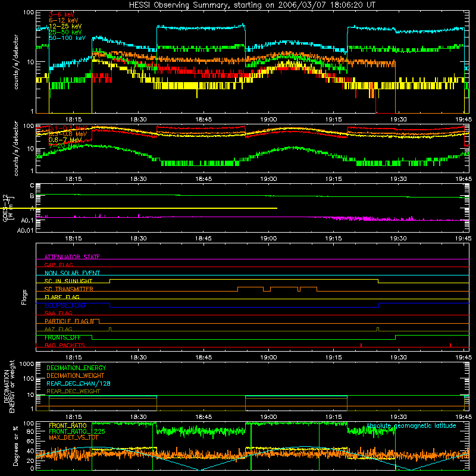476x476 pixels.
Task: Click the 0.1-0.3 MeV legend label
Action: pos(68,128)
